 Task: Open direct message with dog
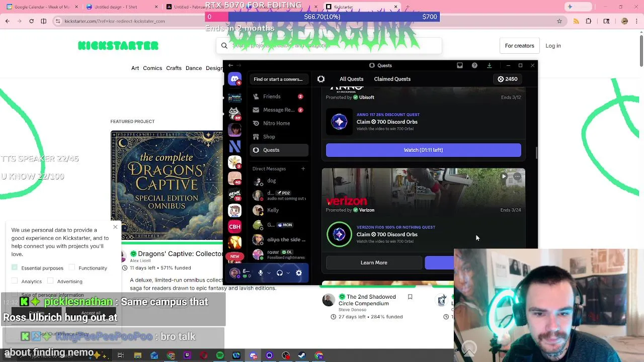(279, 180)
